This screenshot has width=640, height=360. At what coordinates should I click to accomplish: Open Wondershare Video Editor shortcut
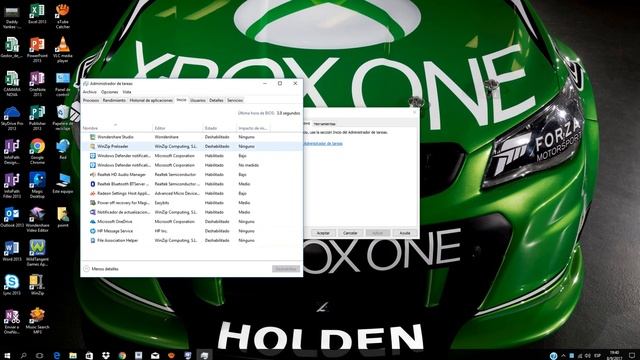[x=37, y=219]
